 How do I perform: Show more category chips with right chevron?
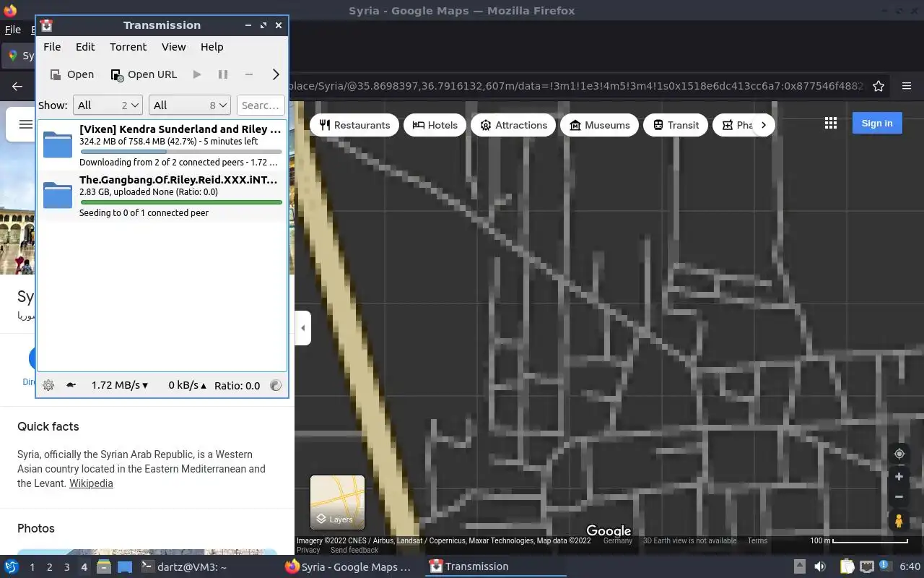click(x=764, y=125)
